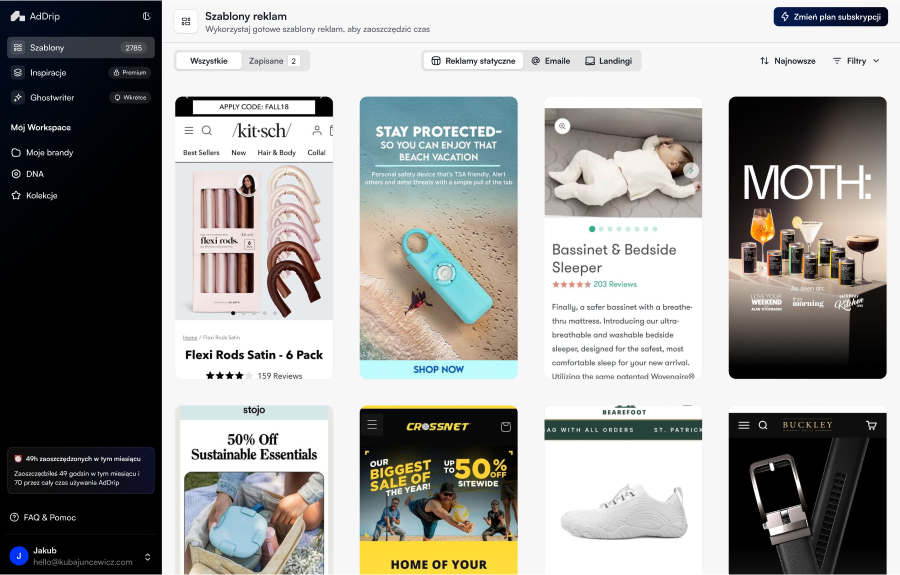900x575 pixels.
Task: Switch to Zapisane tab
Action: 274,61
